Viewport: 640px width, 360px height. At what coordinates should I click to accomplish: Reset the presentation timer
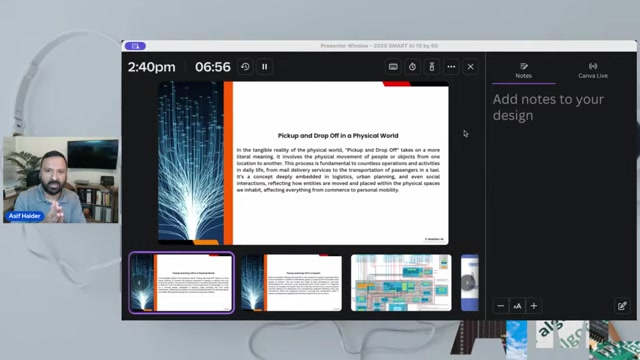[x=245, y=67]
